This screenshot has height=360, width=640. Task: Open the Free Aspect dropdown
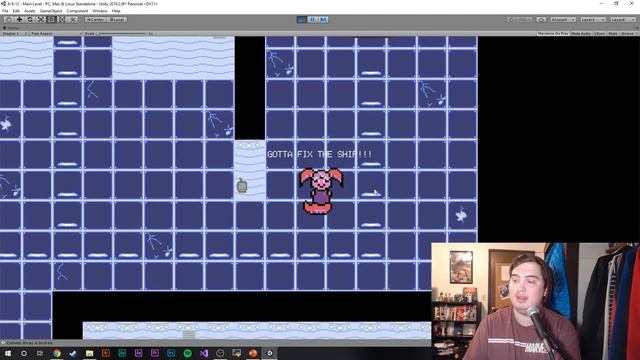click(x=56, y=33)
